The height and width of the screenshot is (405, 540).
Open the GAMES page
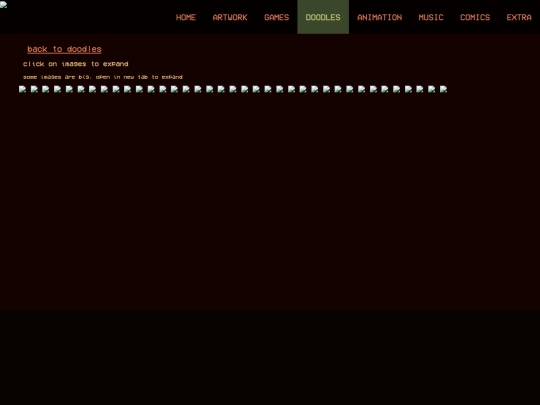[x=277, y=17]
